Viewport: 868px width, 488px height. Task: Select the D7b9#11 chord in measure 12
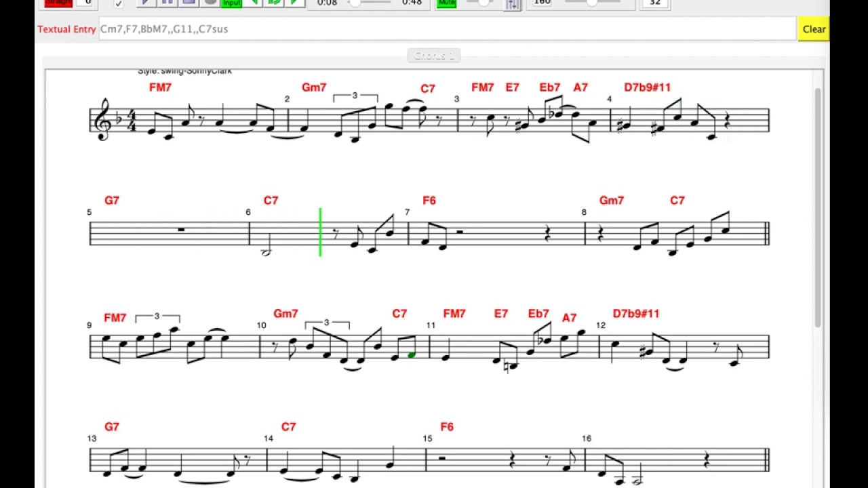636,314
